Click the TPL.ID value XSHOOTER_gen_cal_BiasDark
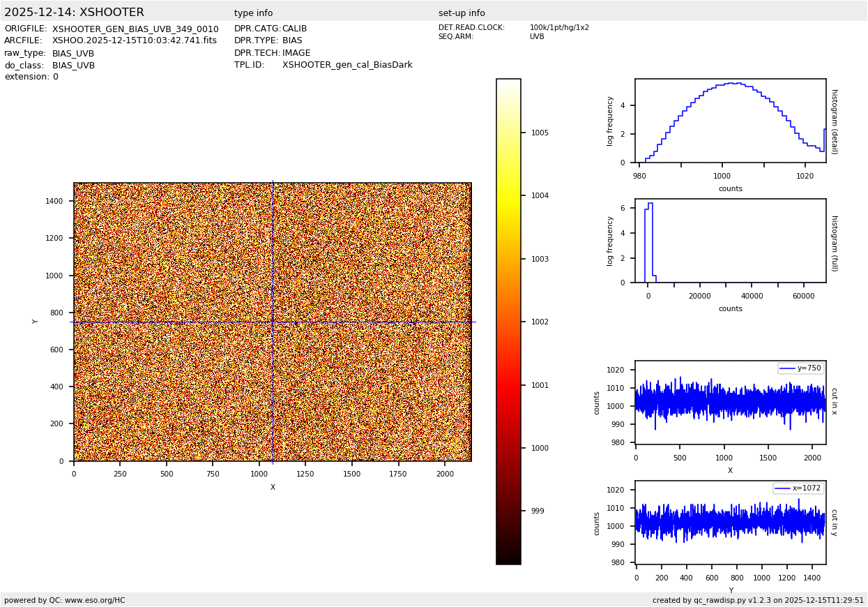 point(347,65)
